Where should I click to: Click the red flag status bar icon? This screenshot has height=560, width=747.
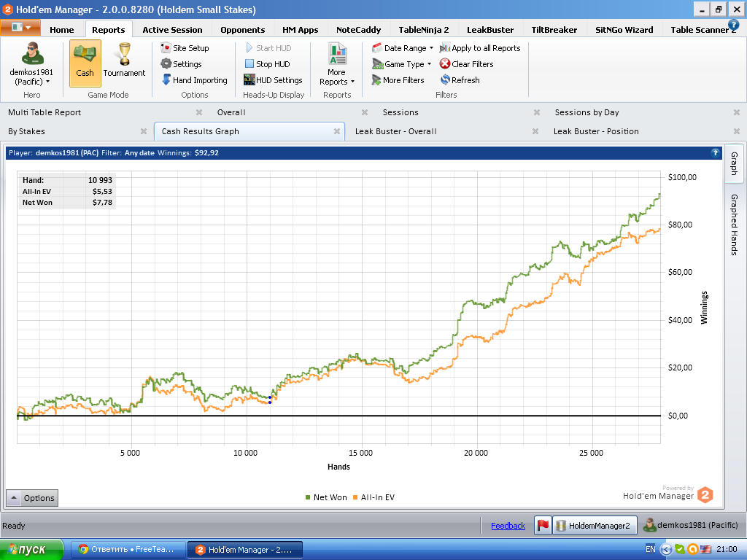(543, 525)
